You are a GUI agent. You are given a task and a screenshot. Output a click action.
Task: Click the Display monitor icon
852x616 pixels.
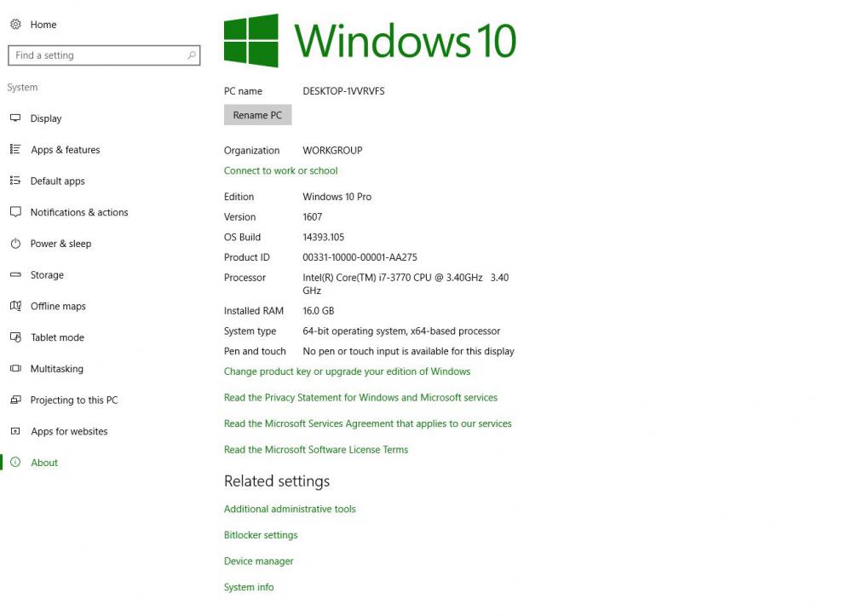[x=14, y=118]
